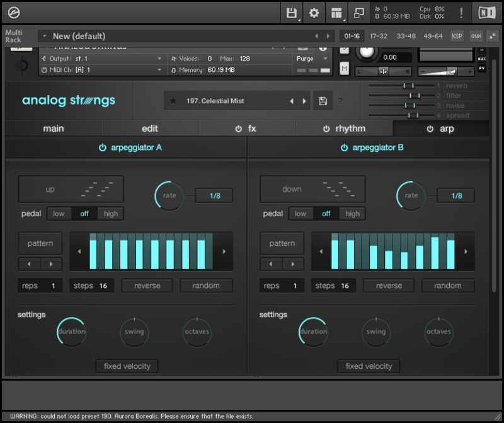The height and width of the screenshot is (423, 504).
Task: Click arpeggiator A previous pattern arrow
Action: [x=29, y=264]
